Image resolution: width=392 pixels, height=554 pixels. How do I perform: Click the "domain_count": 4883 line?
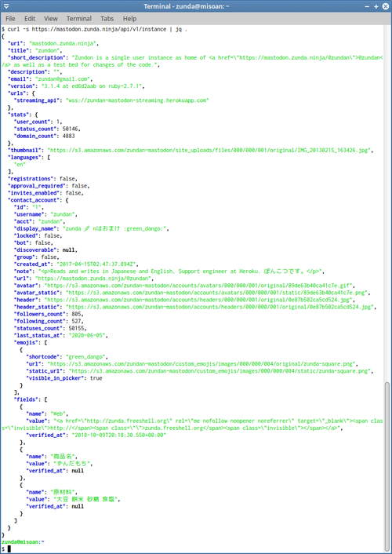point(44,136)
